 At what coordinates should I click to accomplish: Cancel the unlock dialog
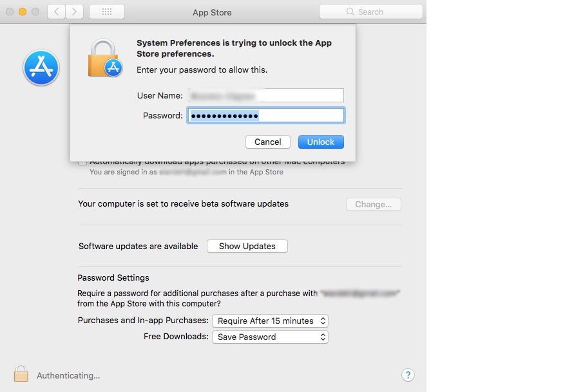point(268,142)
